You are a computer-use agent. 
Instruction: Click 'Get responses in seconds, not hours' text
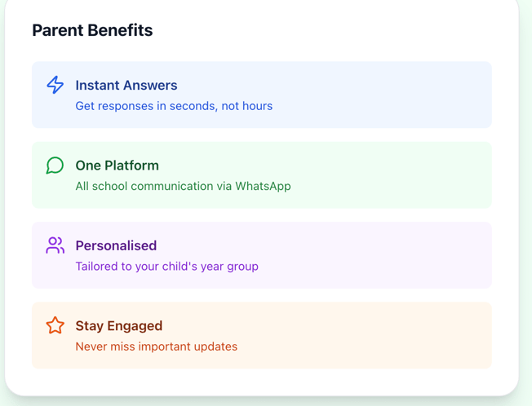(x=174, y=106)
